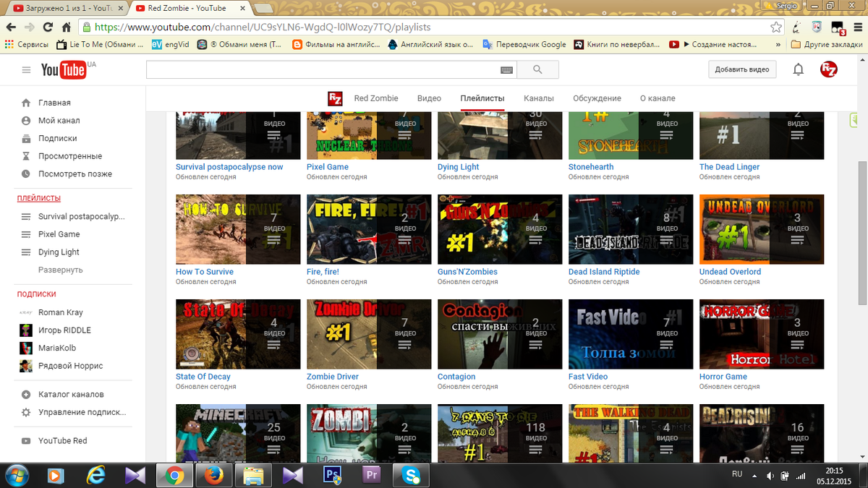Click the Contagion playlist thumbnail
This screenshot has height=488, width=868.
(x=500, y=334)
